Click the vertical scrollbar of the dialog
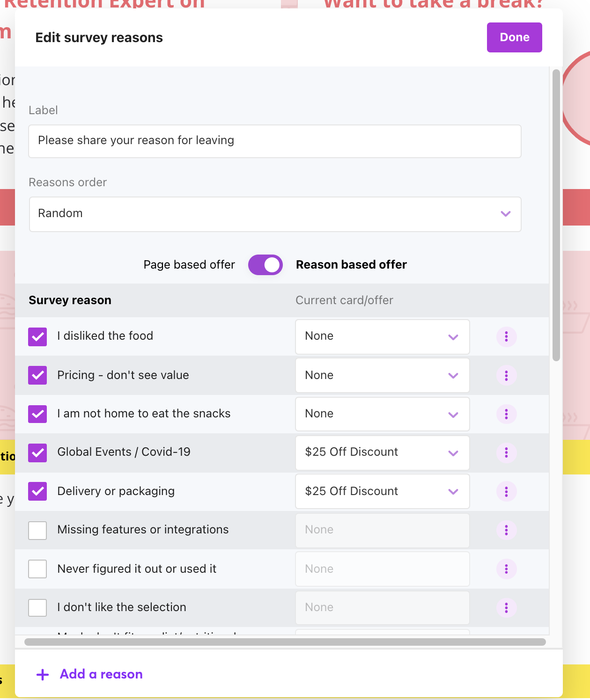 (556, 215)
